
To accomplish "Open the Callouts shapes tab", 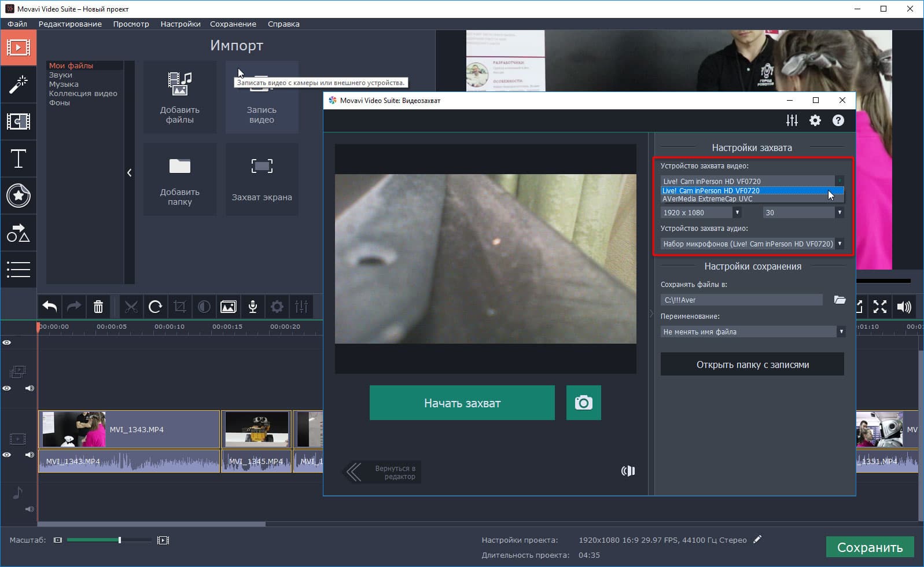I will click(x=19, y=233).
